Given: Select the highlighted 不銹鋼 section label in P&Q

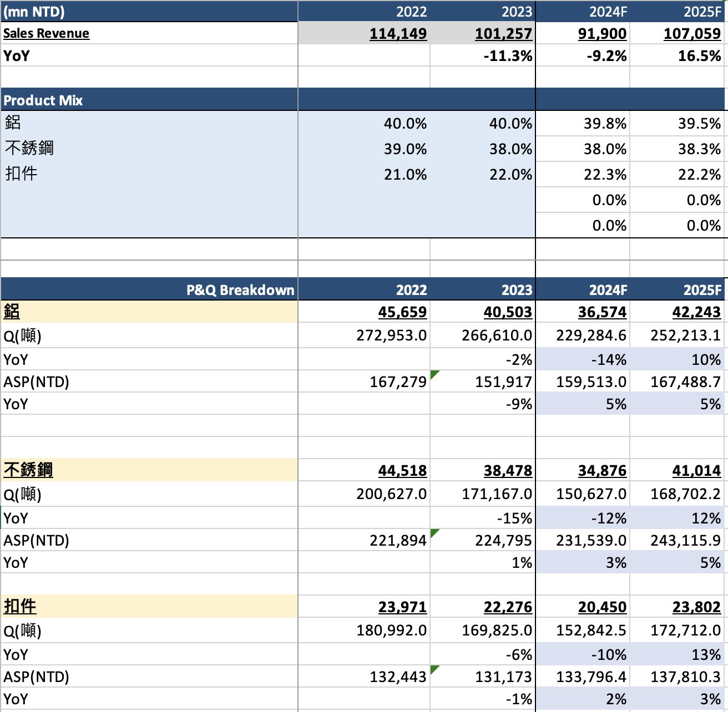Looking at the screenshot, I should tap(28, 470).
